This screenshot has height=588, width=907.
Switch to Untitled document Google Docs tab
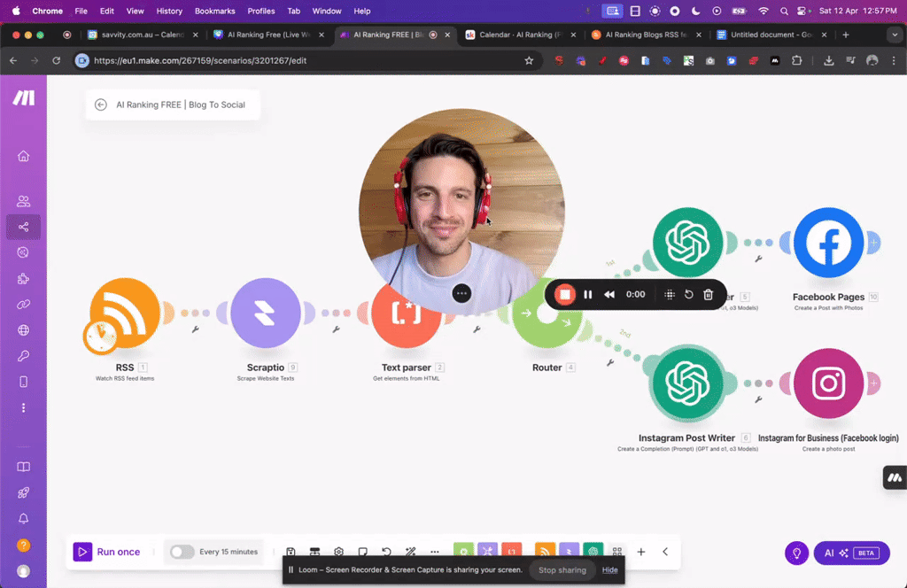pyautogui.click(x=772, y=35)
